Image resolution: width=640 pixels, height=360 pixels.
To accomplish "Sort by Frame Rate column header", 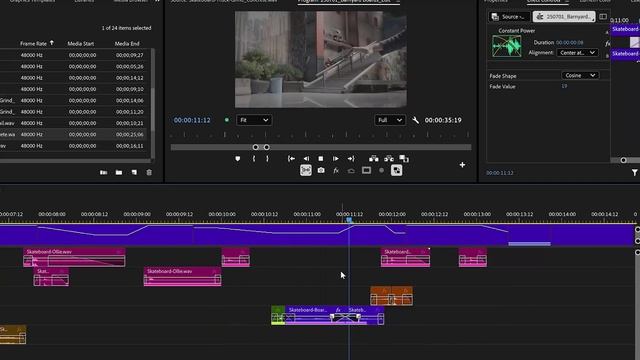I will click(x=33, y=43).
